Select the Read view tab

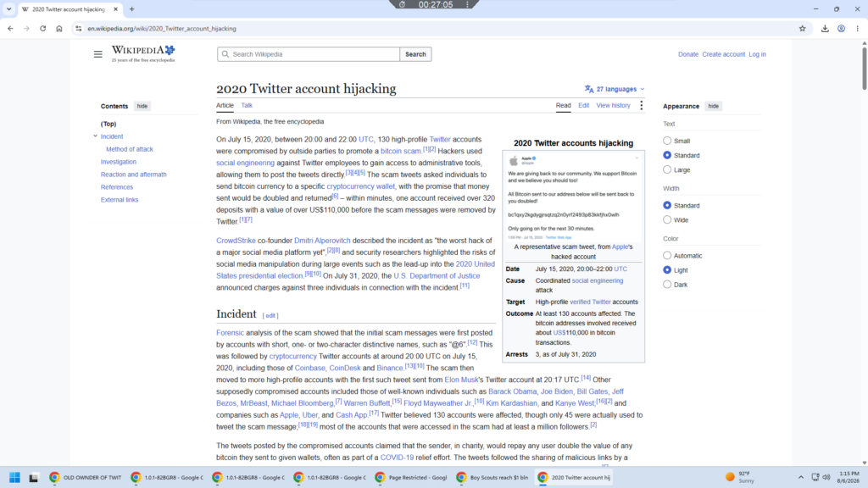563,105
